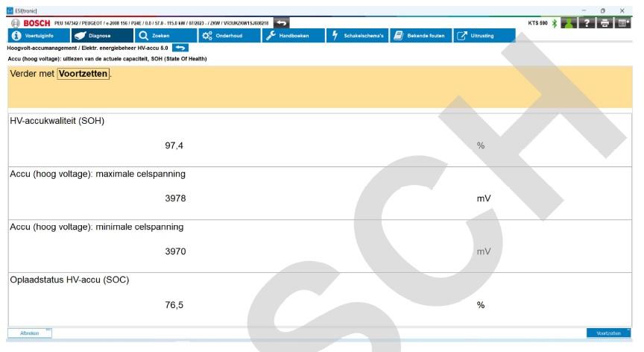Switch to the Diagnose tab

point(100,35)
